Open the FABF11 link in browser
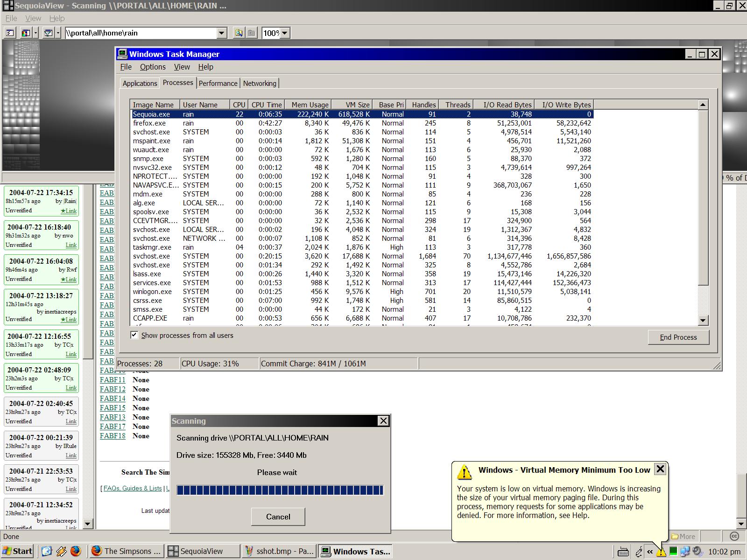The height and width of the screenshot is (560, 747). coord(113,380)
